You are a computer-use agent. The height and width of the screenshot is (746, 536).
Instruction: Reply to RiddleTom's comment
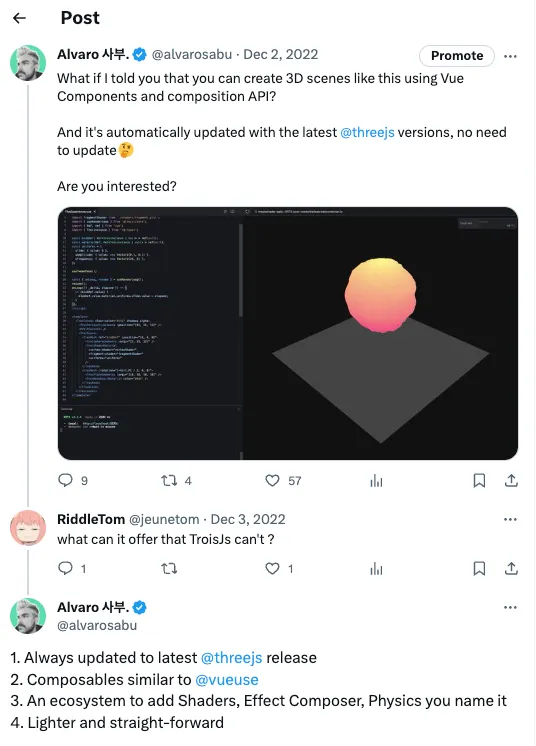[x=65, y=568]
